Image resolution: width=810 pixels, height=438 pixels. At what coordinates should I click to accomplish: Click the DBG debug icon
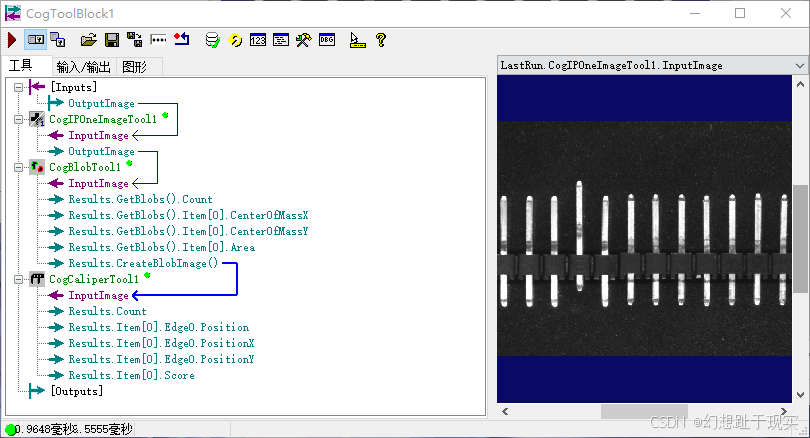tap(327, 40)
